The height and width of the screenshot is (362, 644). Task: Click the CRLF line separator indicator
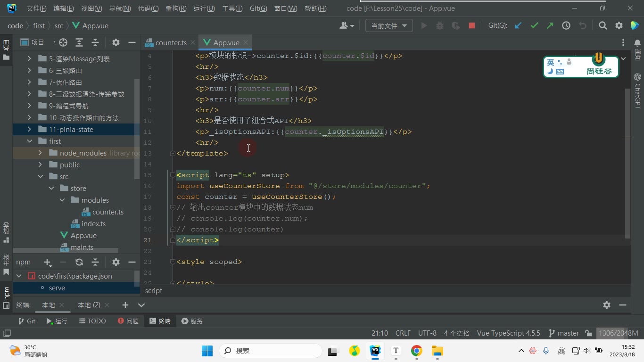(x=403, y=333)
